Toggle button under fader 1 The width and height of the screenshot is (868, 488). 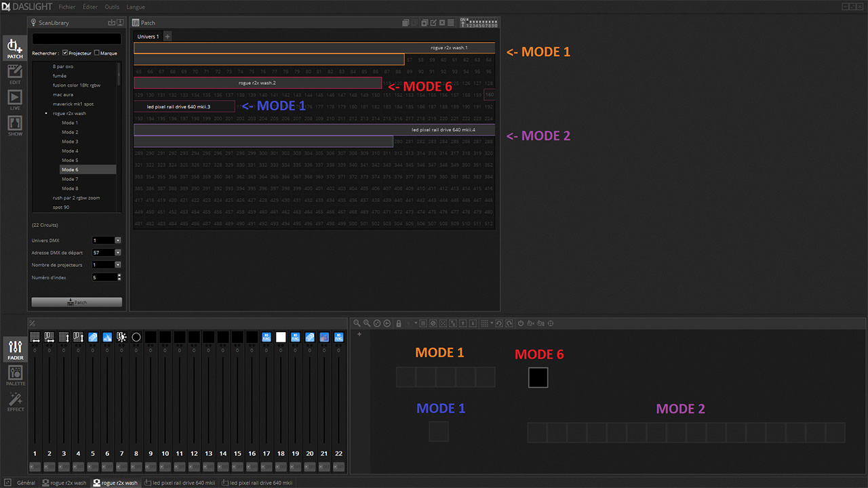pyautogui.click(x=35, y=467)
